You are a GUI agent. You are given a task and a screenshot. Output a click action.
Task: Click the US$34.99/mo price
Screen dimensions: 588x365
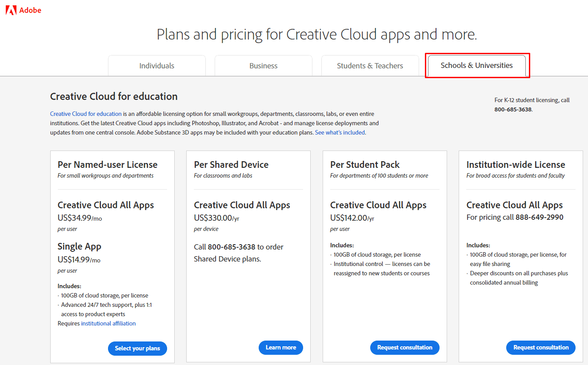[x=80, y=218]
